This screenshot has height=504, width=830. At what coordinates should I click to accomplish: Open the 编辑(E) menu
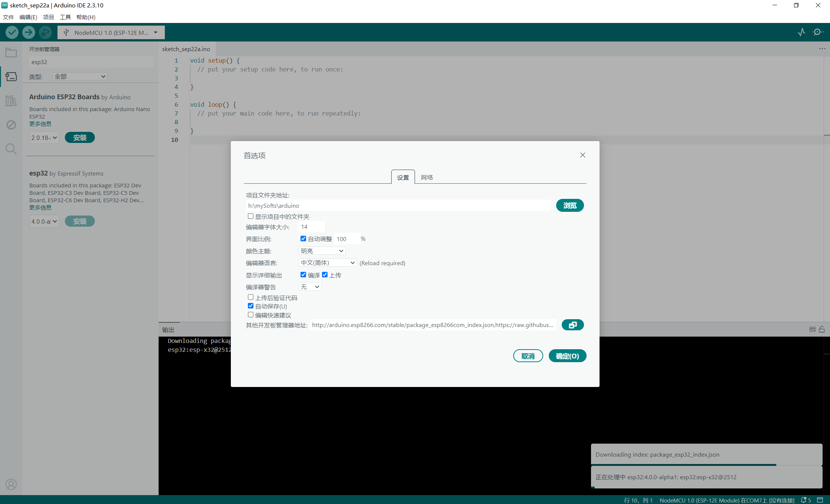(x=28, y=17)
